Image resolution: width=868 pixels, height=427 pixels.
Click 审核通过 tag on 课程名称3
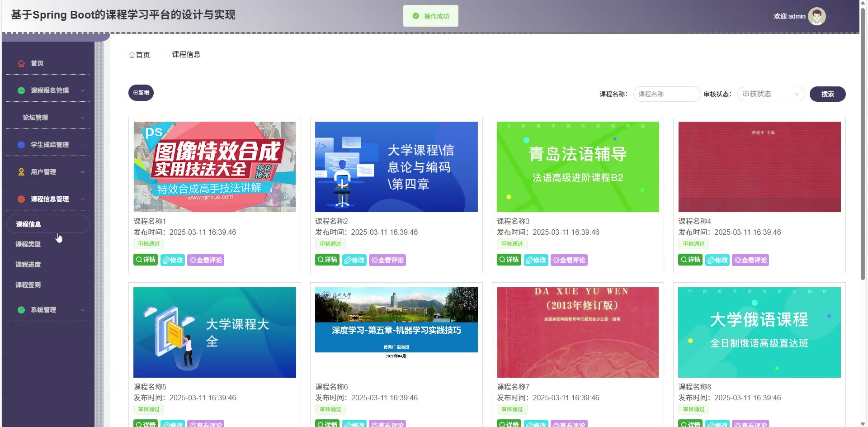pyautogui.click(x=512, y=244)
